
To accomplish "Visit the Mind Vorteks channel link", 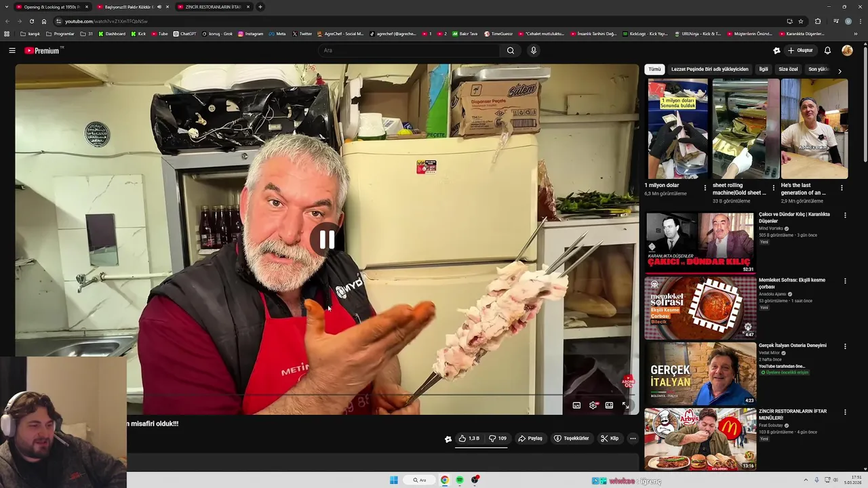I will pos(771,228).
